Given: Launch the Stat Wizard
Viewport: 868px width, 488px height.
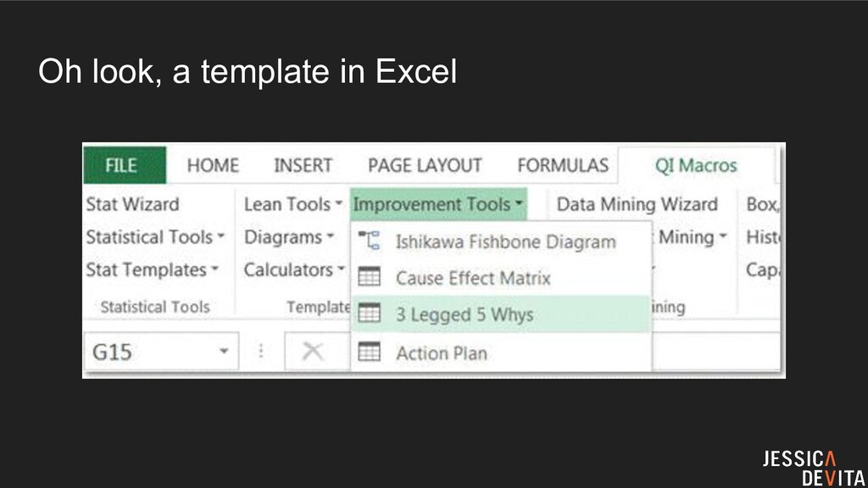Looking at the screenshot, I should [132, 204].
